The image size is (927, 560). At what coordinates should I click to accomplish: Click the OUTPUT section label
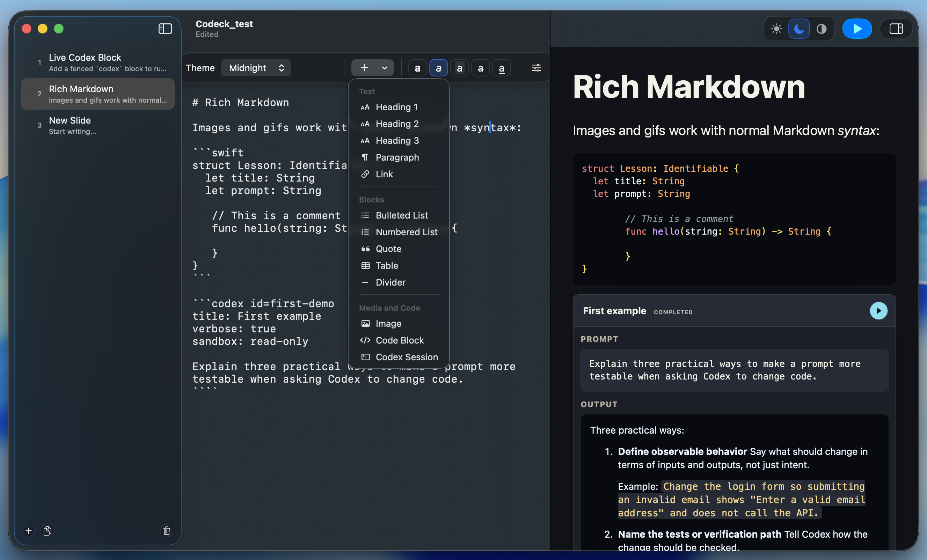pyautogui.click(x=599, y=404)
